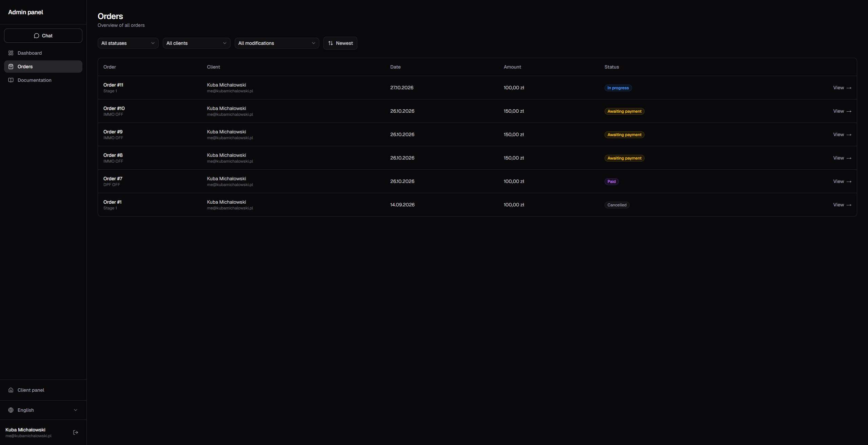This screenshot has height=445, width=868.
Task: Click the logout icon beside the user name
Action: (x=76, y=432)
